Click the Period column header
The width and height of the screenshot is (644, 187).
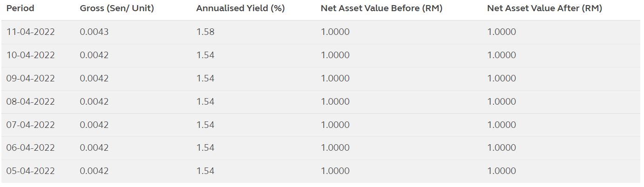tap(20, 8)
